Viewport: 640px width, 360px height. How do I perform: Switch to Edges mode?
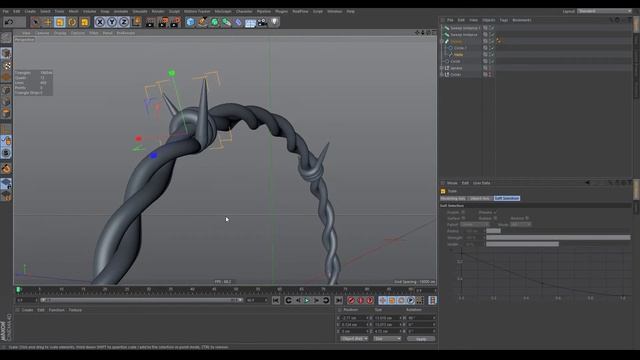[x=6, y=102]
